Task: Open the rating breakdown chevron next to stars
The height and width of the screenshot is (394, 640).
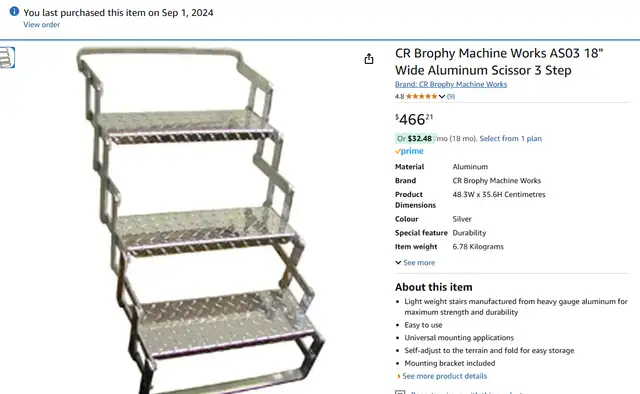Action: click(x=442, y=96)
